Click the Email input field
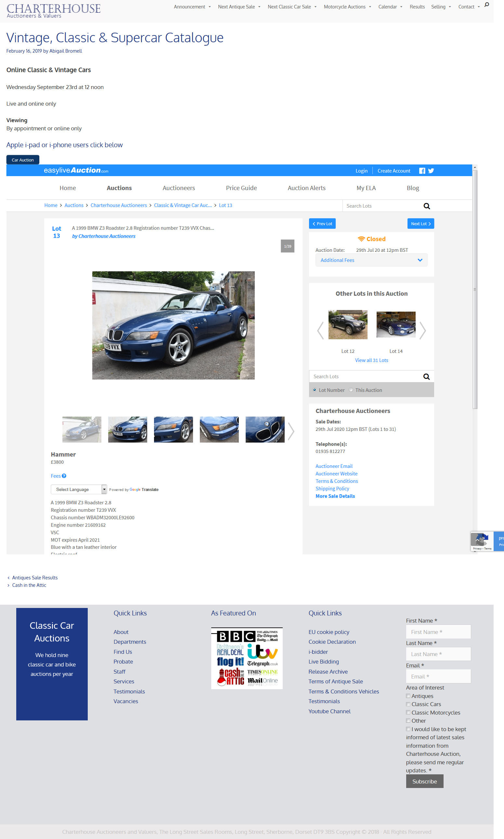Screen dimensions: 504x839 tap(438, 676)
